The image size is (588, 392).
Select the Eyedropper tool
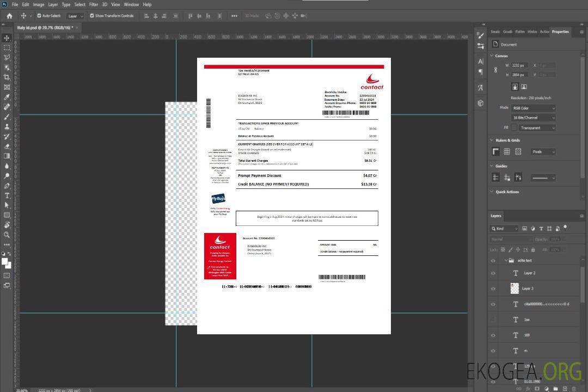click(x=7, y=97)
